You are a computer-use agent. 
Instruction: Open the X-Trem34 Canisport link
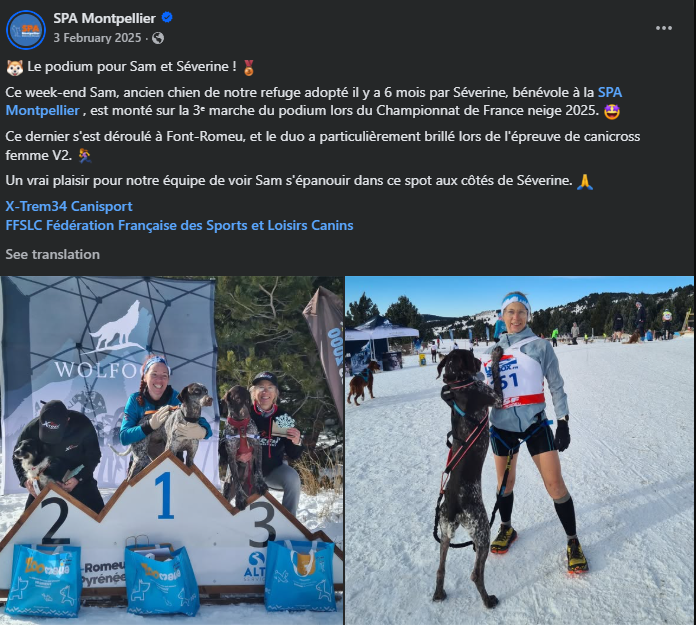(69, 206)
